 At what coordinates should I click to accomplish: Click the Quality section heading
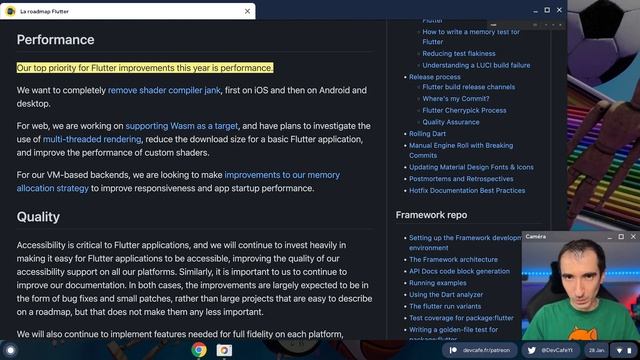(x=38, y=217)
